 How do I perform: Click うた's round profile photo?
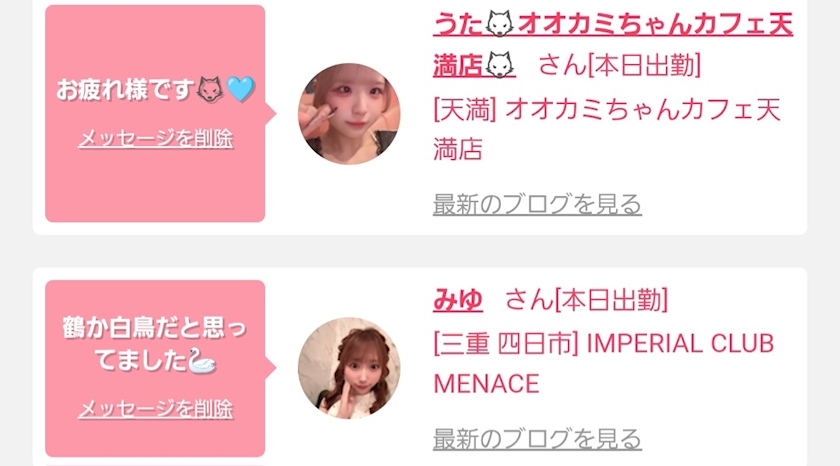point(349,114)
